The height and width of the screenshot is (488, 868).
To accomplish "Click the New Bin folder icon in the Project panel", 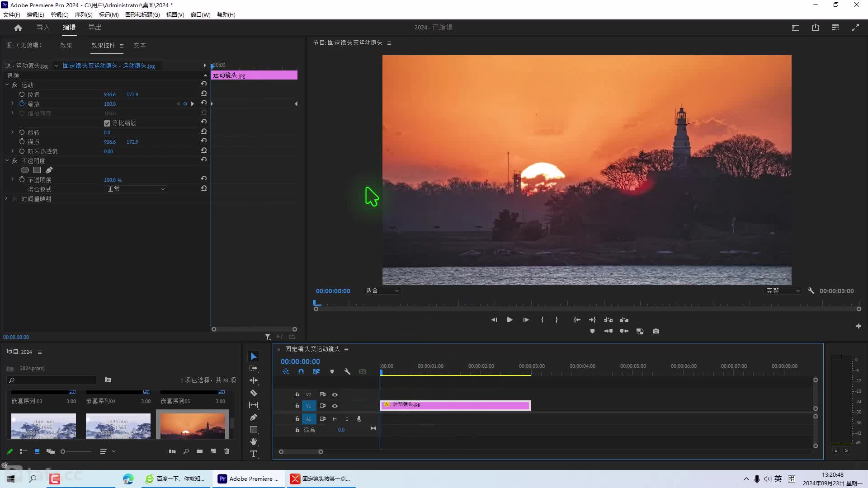I will [199, 451].
